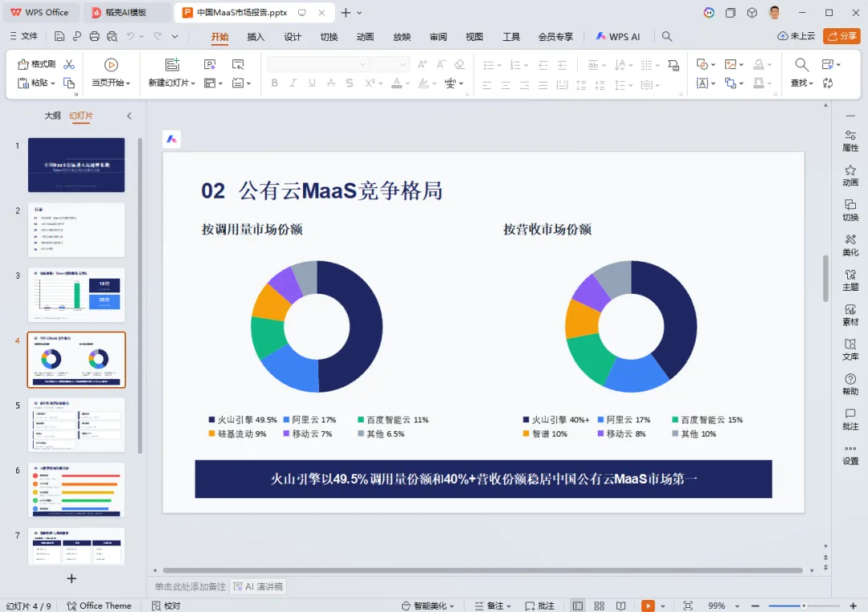Expand the Paste options arrow
Screen dimensions: 868x612
point(53,83)
